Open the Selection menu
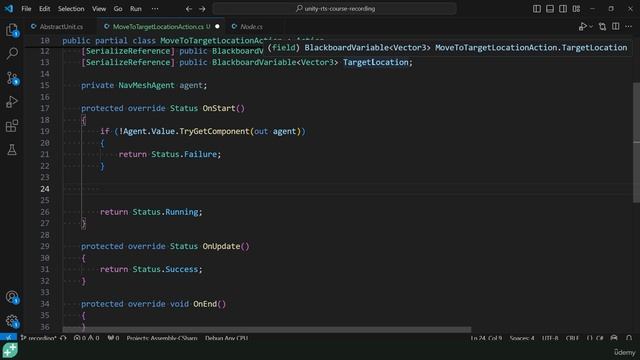Screen dimensions: 640x360 pos(71,9)
